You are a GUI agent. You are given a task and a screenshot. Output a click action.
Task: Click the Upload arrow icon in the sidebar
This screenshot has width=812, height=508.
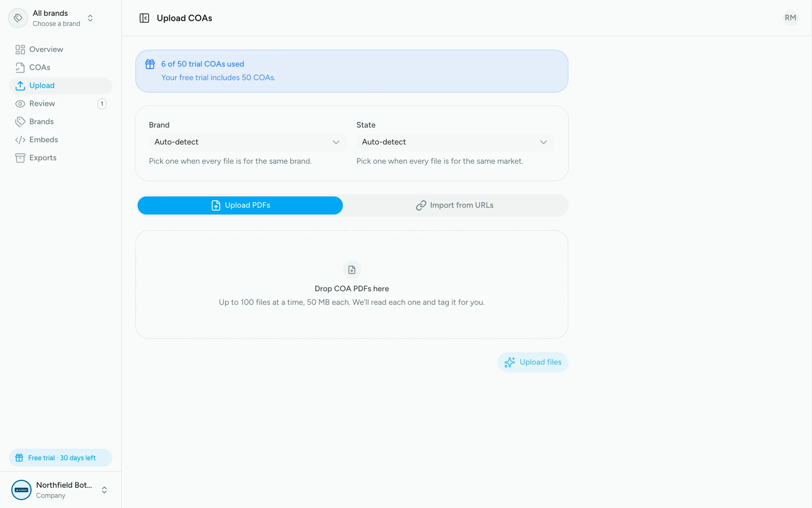20,86
